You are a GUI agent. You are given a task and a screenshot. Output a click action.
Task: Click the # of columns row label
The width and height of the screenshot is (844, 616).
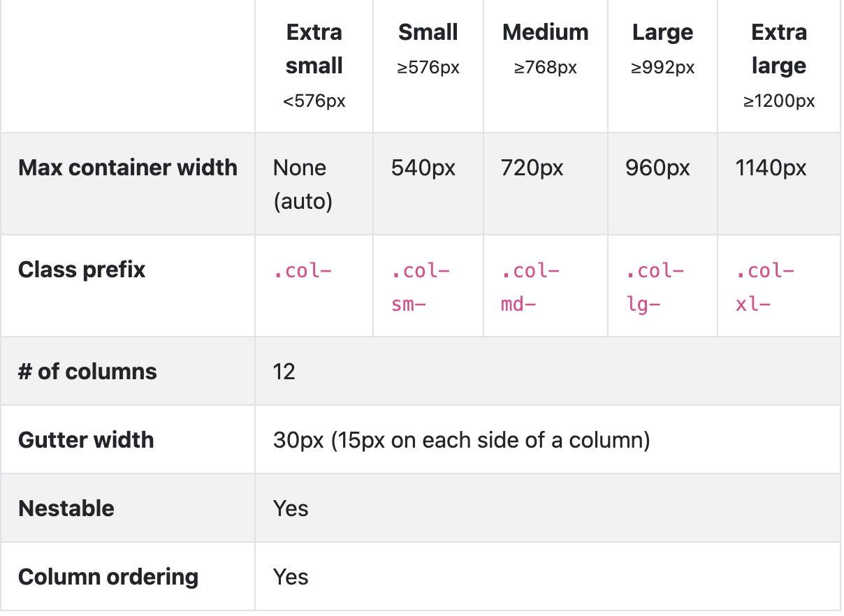[87, 372]
